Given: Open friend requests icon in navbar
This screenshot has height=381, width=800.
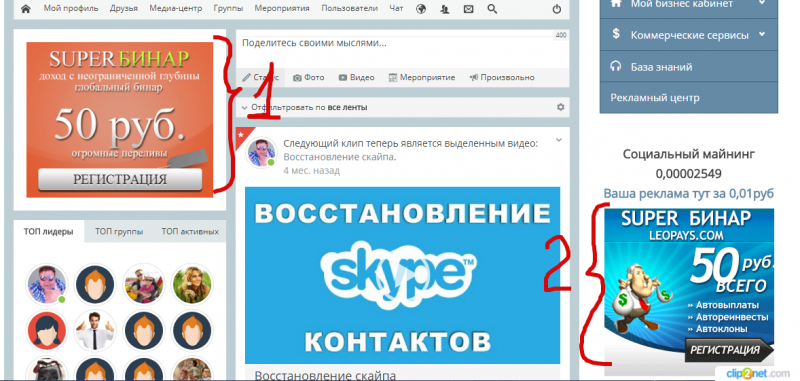Looking at the screenshot, I should 445,9.
